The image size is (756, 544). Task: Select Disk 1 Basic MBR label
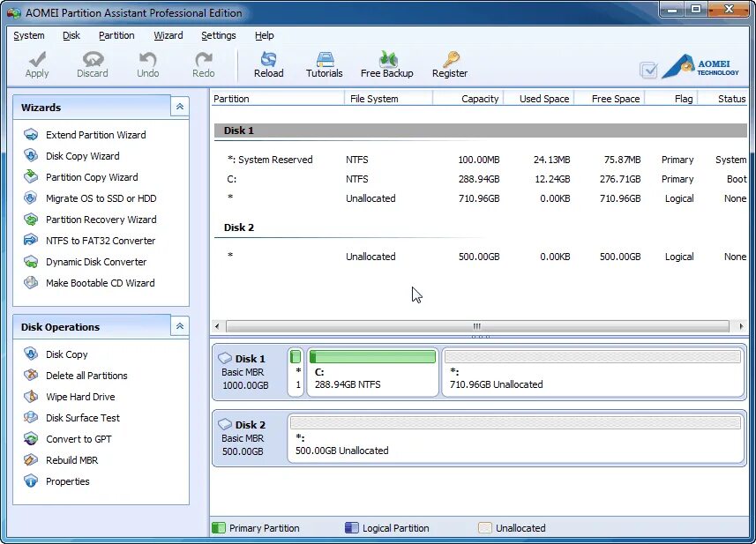(249, 372)
